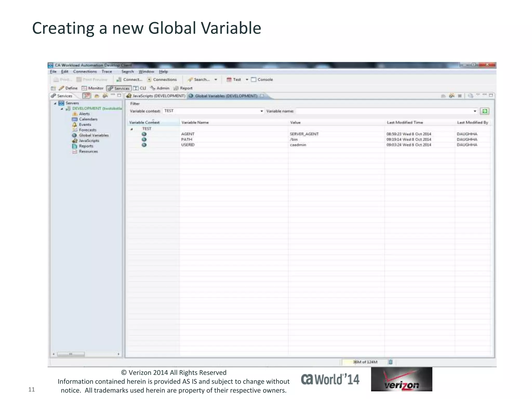532x399 pixels.
Task: Select the Services panel tab
Action: pos(62,96)
